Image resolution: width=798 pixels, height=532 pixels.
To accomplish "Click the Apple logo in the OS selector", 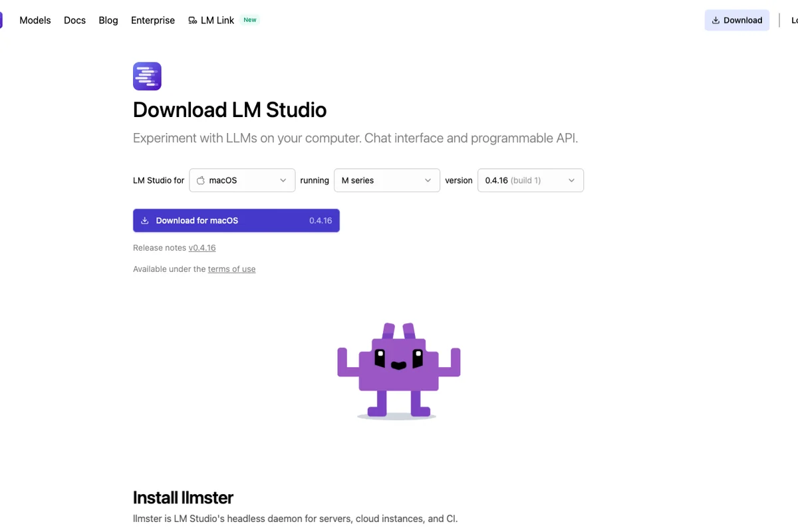I will pos(201,180).
